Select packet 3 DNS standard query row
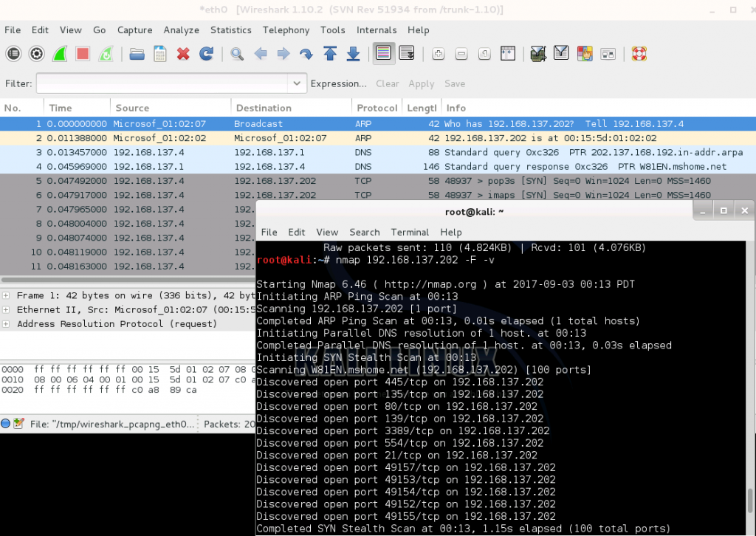This screenshot has width=756, height=536. click(378, 152)
